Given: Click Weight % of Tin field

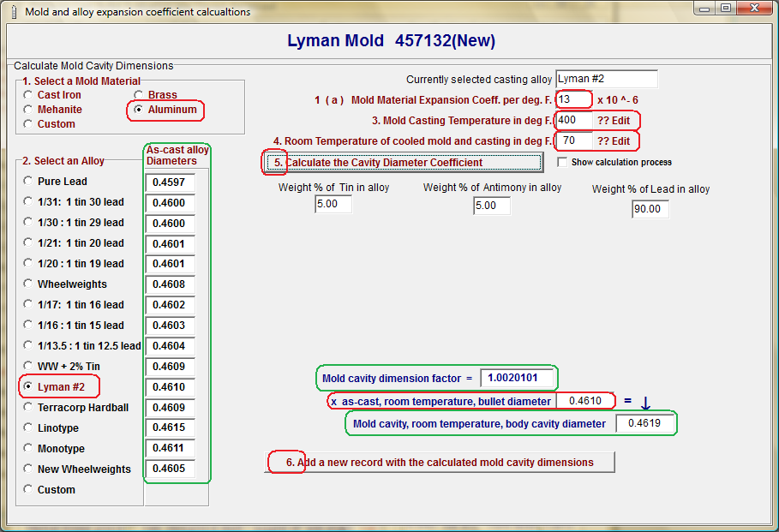Looking at the screenshot, I should (x=333, y=204).
